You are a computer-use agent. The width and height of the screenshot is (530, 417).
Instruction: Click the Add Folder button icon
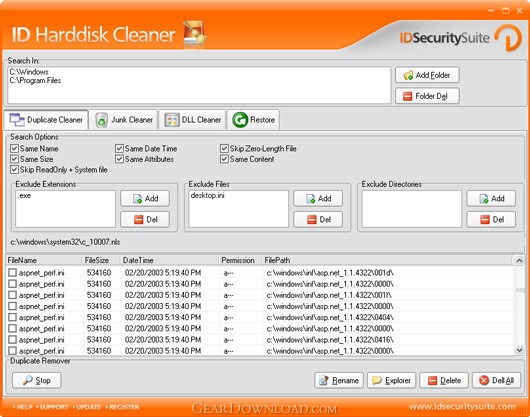pos(408,75)
